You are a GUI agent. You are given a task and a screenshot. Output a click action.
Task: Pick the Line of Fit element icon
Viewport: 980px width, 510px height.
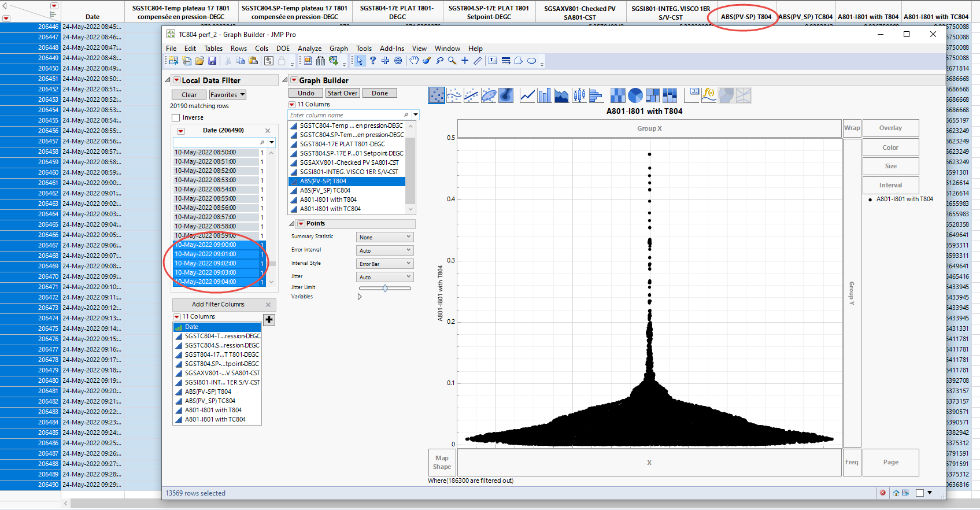pyautogui.click(x=471, y=95)
